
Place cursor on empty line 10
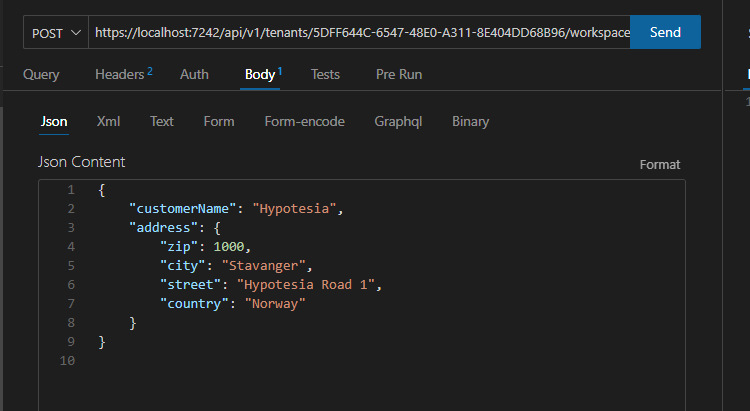[300, 361]
